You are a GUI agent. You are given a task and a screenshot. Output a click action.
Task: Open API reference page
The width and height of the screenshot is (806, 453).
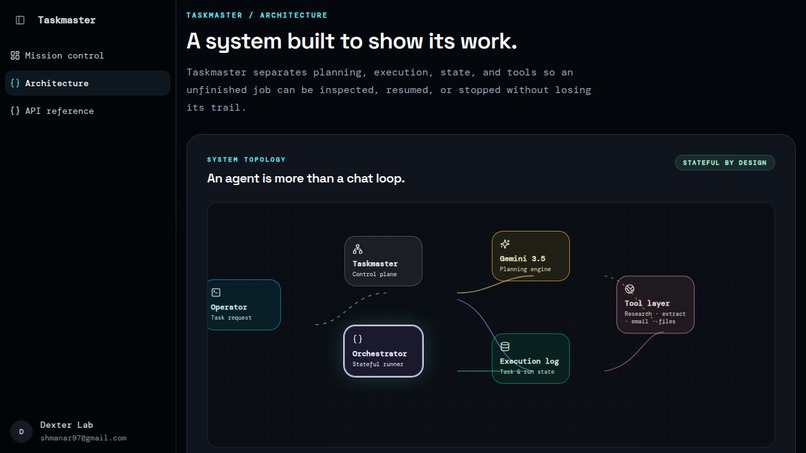pyautogui.click(x=87, y=111)
